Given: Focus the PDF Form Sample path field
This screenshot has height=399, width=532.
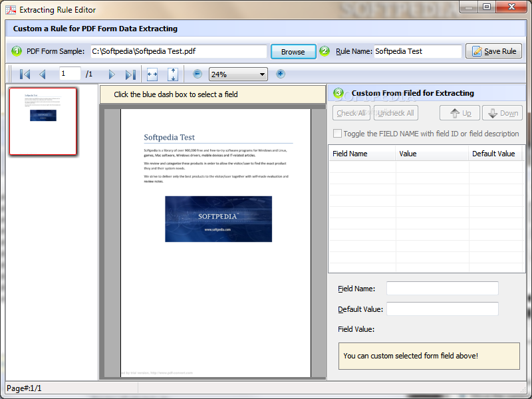Looking at the screenshot, I should tap(179, 51).
